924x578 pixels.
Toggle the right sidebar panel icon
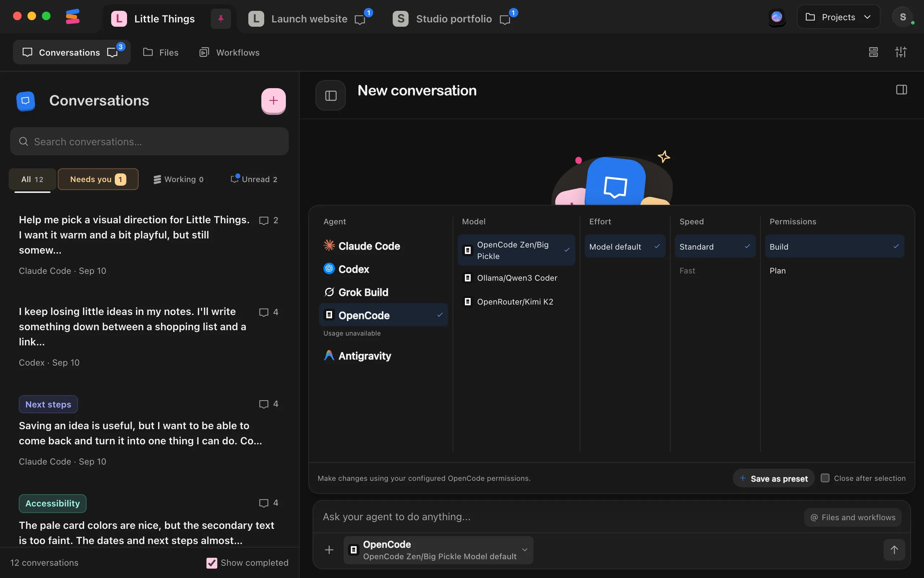(x=901, y=90)
